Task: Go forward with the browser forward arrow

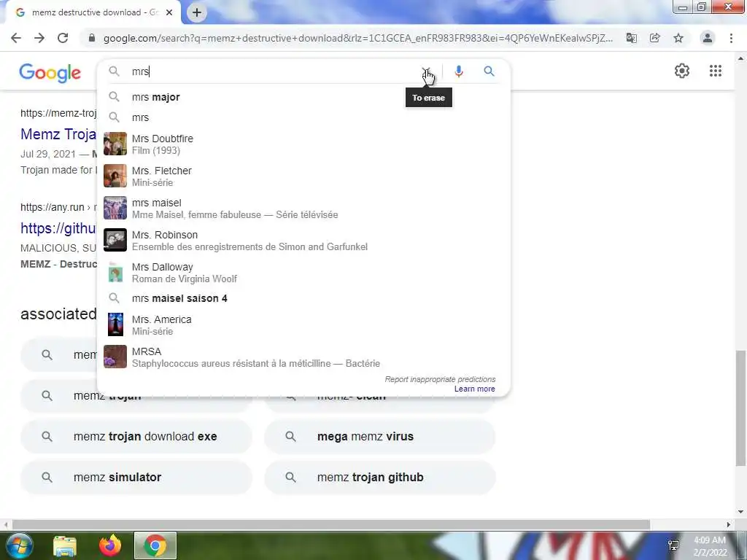Action: [x=39, y=38]
